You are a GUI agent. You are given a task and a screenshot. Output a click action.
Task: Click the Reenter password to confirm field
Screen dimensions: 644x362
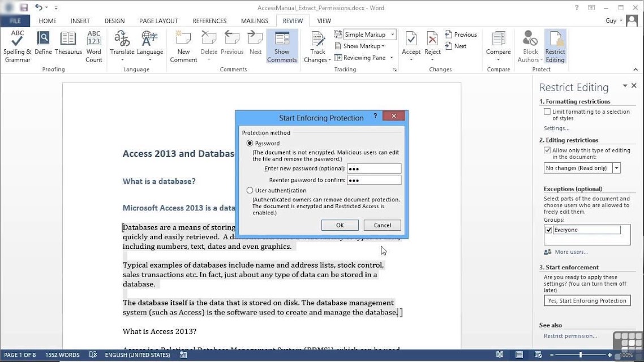373,180
